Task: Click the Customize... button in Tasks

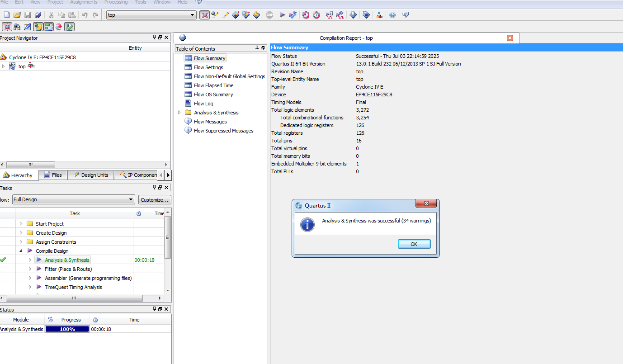Action: click(x=155, y=199)
